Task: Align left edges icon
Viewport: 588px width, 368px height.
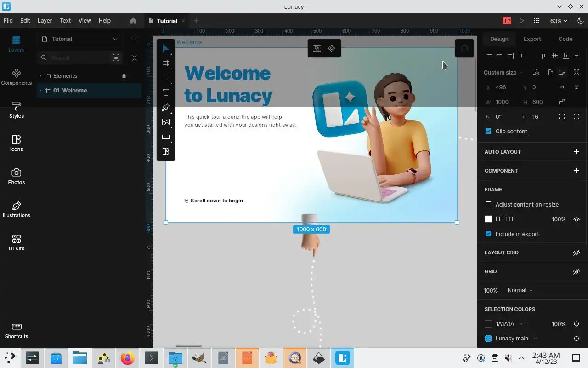Action: [x=488, y=56]
